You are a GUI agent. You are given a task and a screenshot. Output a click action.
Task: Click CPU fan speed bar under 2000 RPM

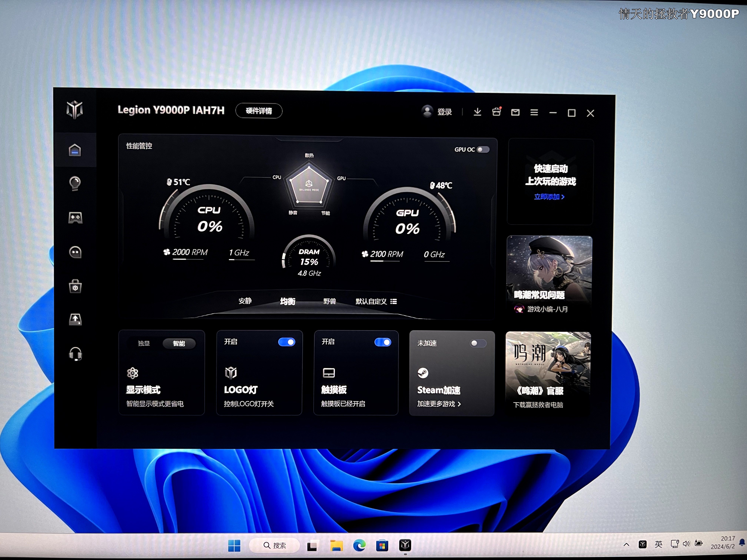[x=188, y=260]
